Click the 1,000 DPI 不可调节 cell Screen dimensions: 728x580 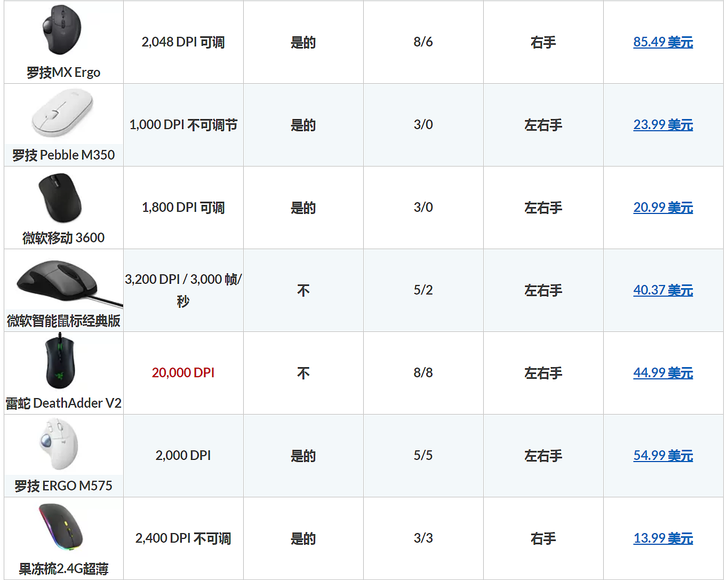pyautogui.click(x=183, y=125)
